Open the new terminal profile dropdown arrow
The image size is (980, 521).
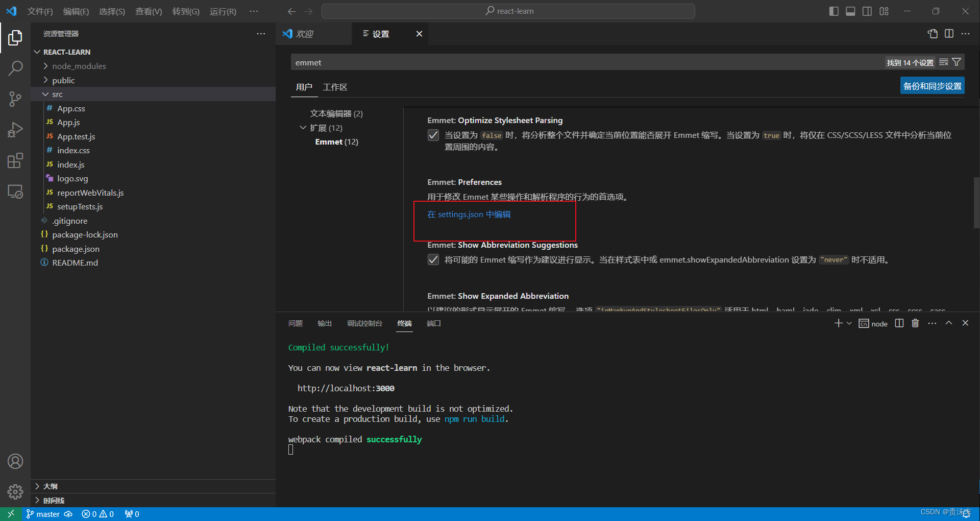[x=849, y=323]
